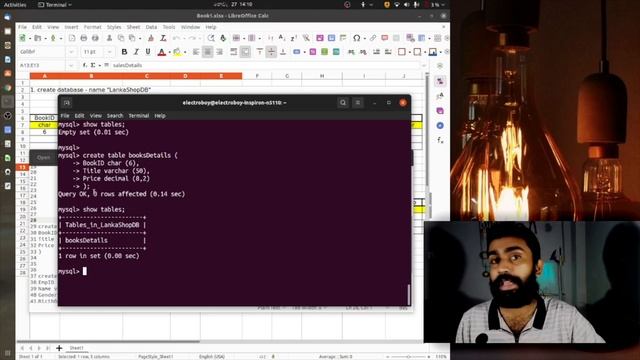
Task: Click Sort Ascending icon
Action: (x=282, y=38)
